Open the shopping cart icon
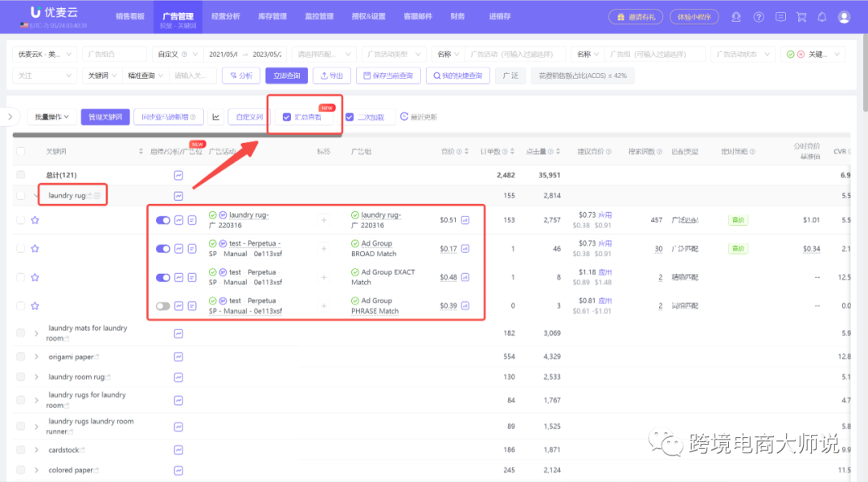 click(x=800, y=16)
